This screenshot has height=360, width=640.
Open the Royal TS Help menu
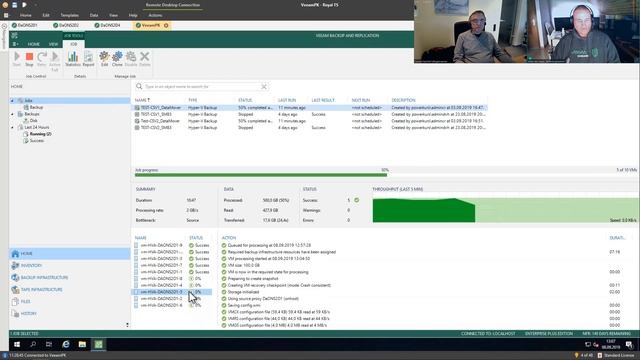133,15
